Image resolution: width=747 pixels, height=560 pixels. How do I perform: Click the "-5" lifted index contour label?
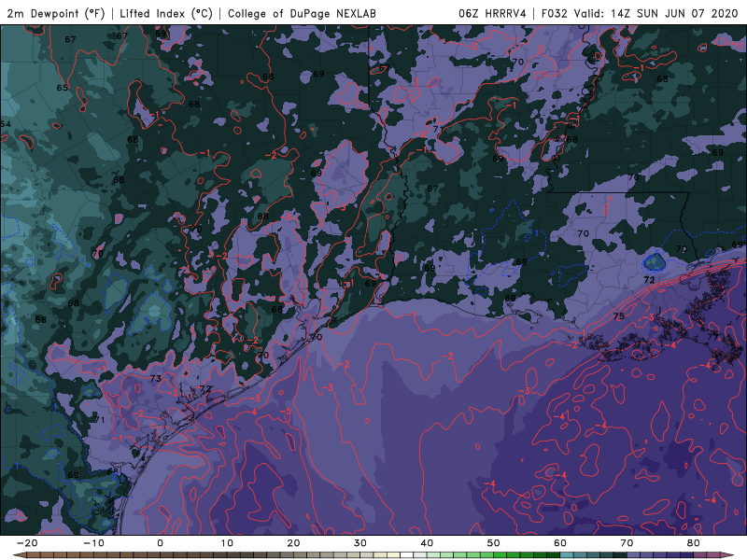coord(285,412)
